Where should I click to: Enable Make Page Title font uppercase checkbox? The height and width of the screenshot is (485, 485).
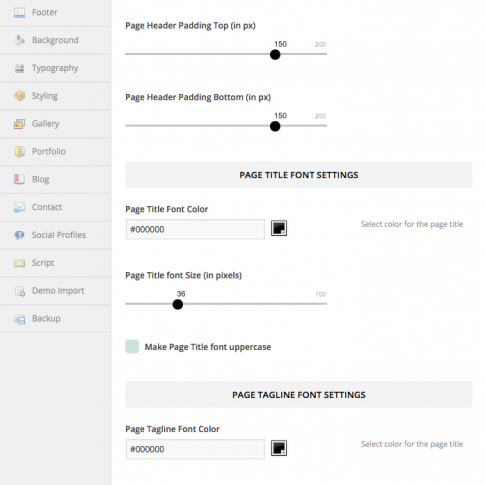132,347
